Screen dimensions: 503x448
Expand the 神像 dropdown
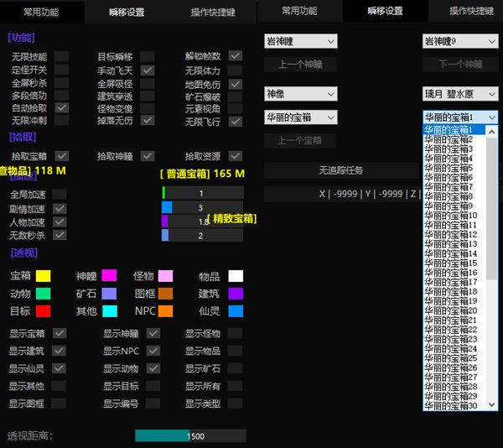pyautogui.click(x=300, y=94)
